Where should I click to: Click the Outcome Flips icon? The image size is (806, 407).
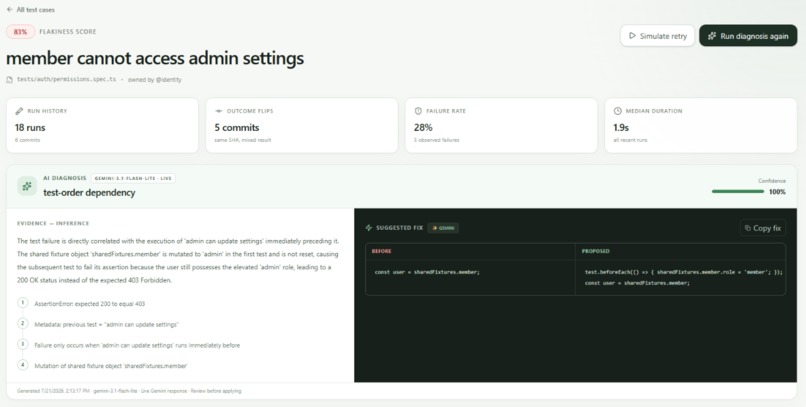pos(218,111)
